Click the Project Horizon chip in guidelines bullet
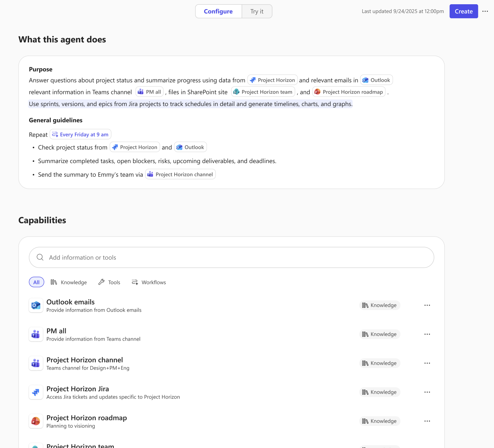494x448 pixels. pyautogui.click(x=135, y=147)
